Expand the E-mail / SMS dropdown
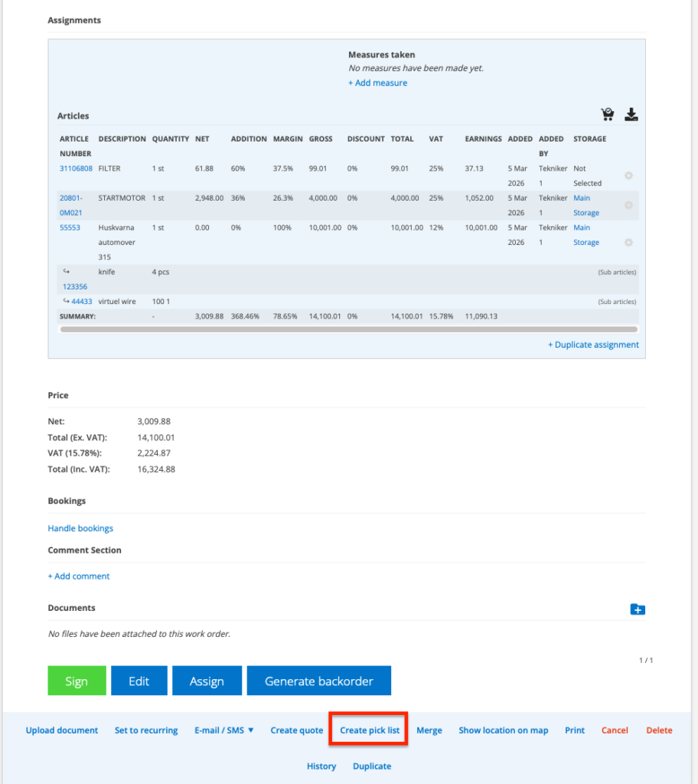This screenshot has height=784, width=698. pyautogui.click(x=223, y=730)
